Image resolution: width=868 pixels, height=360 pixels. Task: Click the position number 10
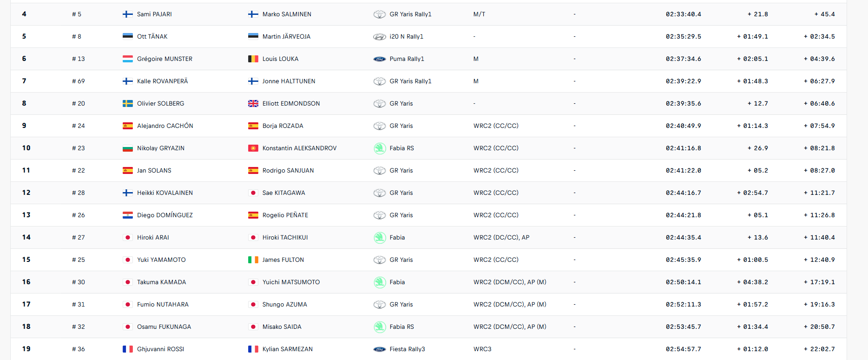click(x=26, y=148)
